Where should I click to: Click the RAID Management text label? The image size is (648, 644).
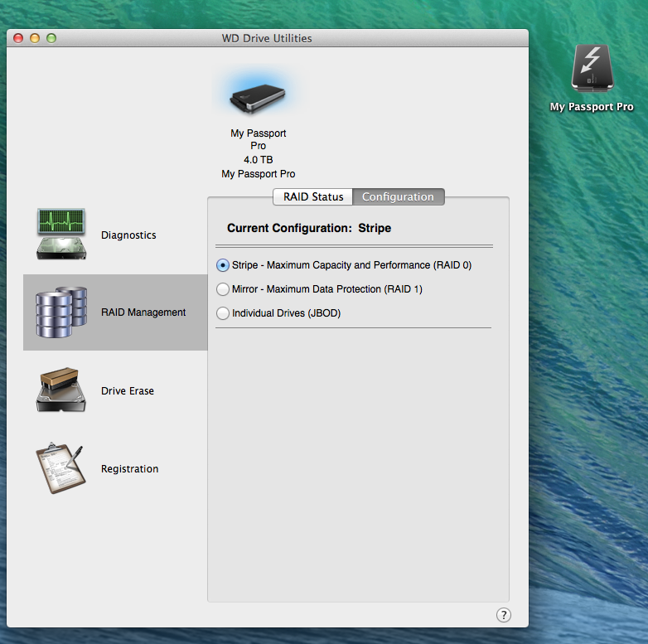(x=143, y=312)
